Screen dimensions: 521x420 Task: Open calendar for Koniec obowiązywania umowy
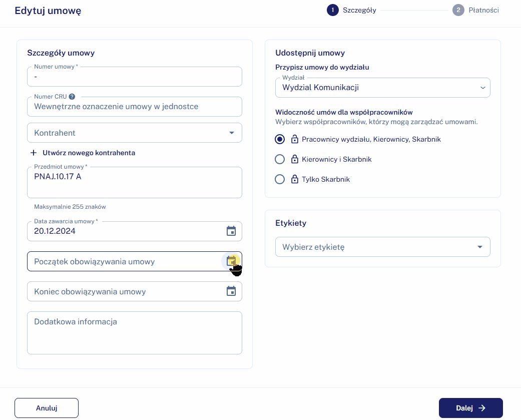[x=231, y=291]
